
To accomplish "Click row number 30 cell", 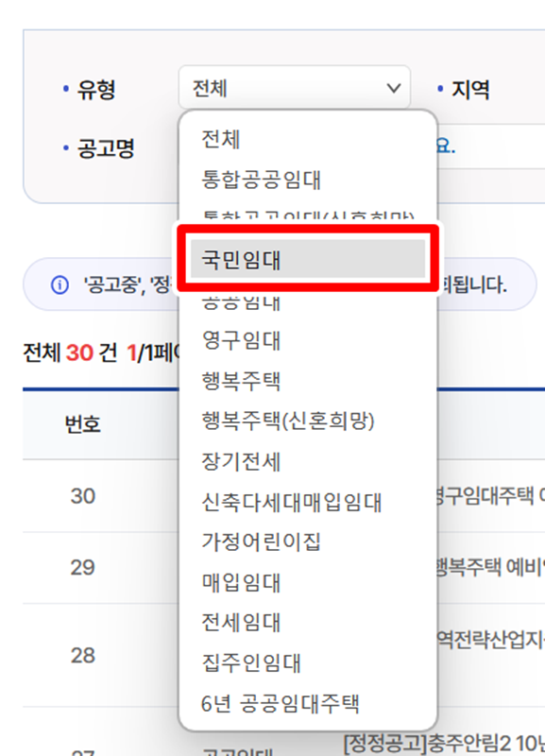I will (x=83, y=496).
